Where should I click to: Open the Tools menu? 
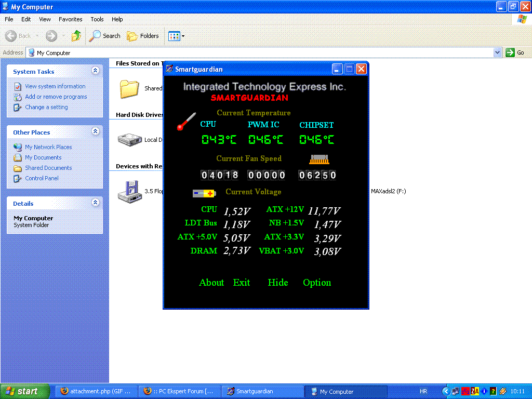(97, 19)
